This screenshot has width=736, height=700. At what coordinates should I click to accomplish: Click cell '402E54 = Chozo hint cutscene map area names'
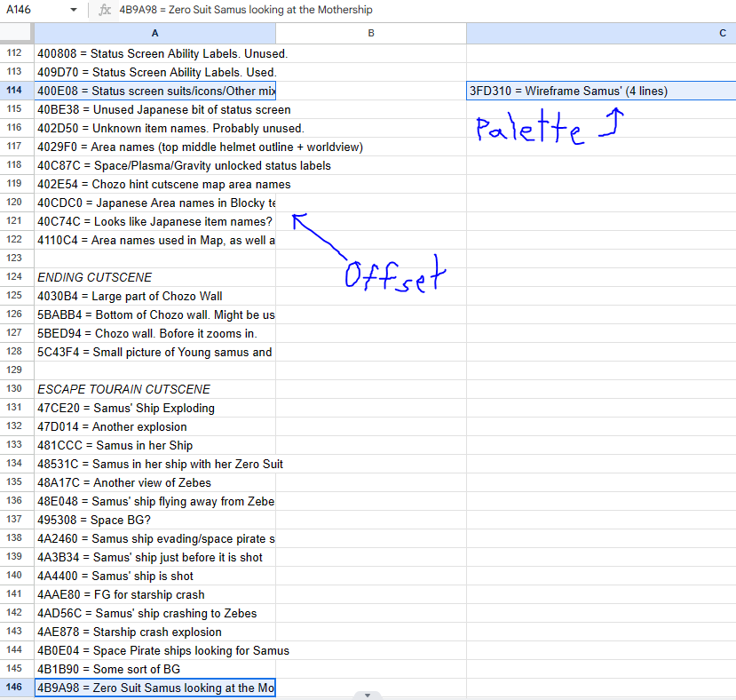(x=154, y=184)
